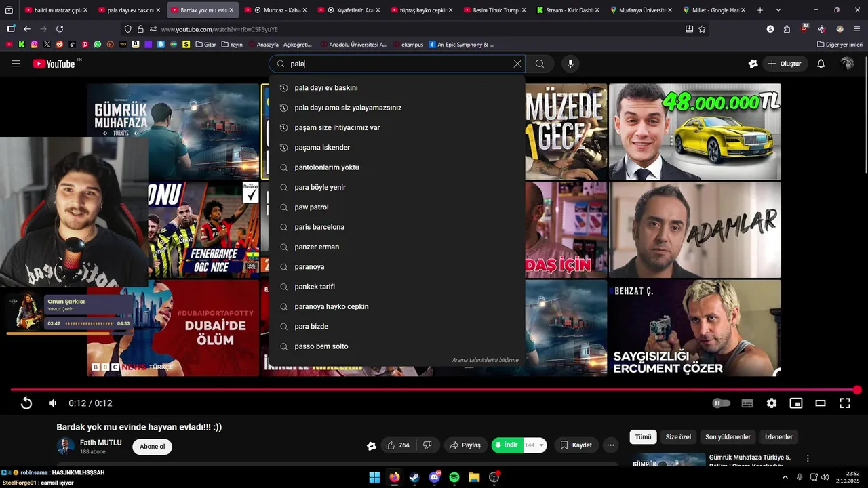Toggle subtitles on the player
Screen dimensions: 868x488
[747, 403]
